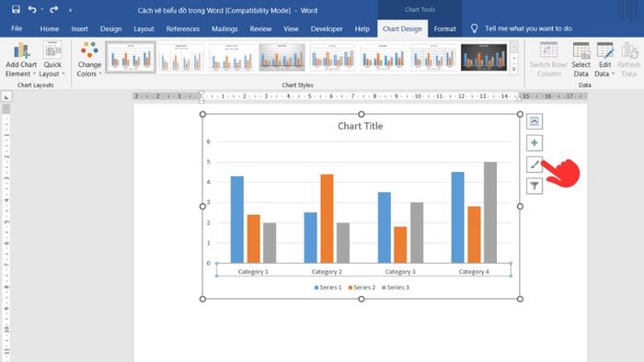Select the Series 1 legend entry

[x=328, y=288]
